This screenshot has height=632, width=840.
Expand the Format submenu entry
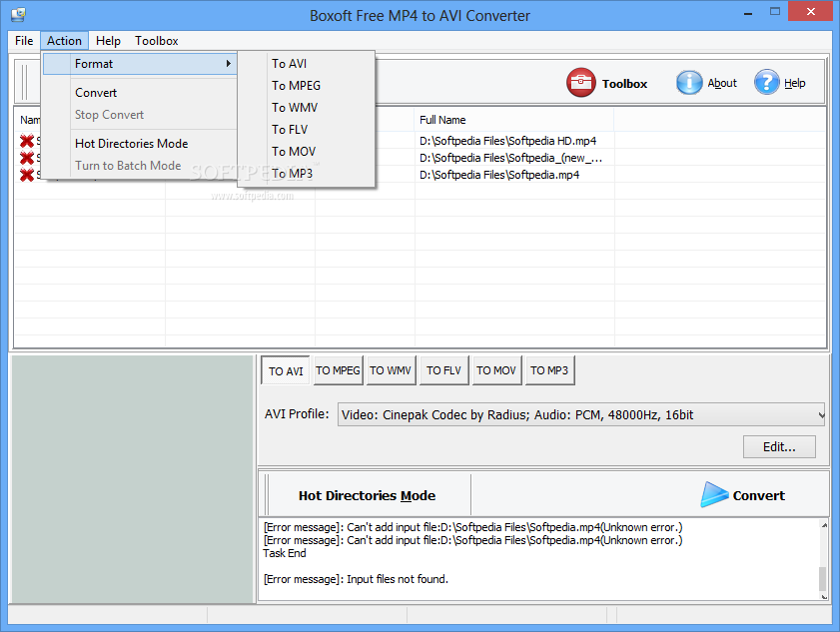pyautogui.click(x=140, y=64)
